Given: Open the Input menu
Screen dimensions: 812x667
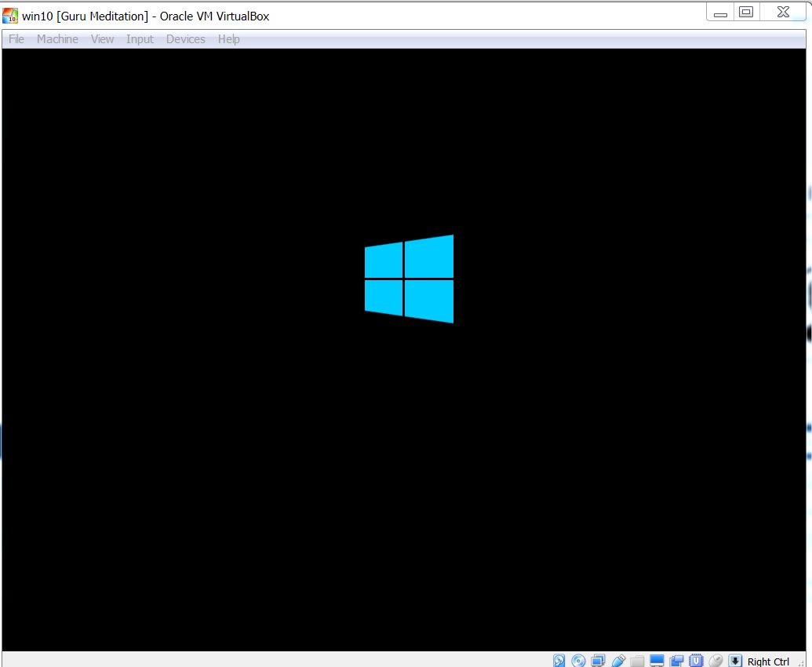Looking at the screenshot, I should pos(140,39).
